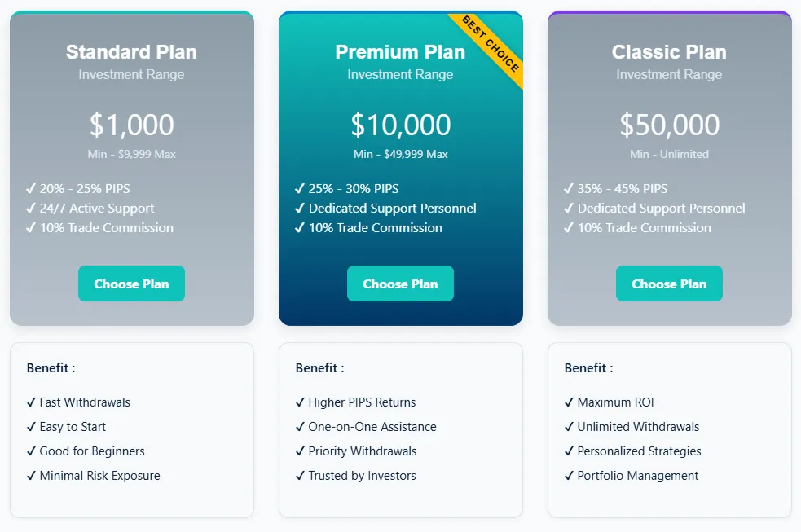
Task: Select the One-on-One Assistance benefit item
Action: pyautogui.click(x=372, y=427)
